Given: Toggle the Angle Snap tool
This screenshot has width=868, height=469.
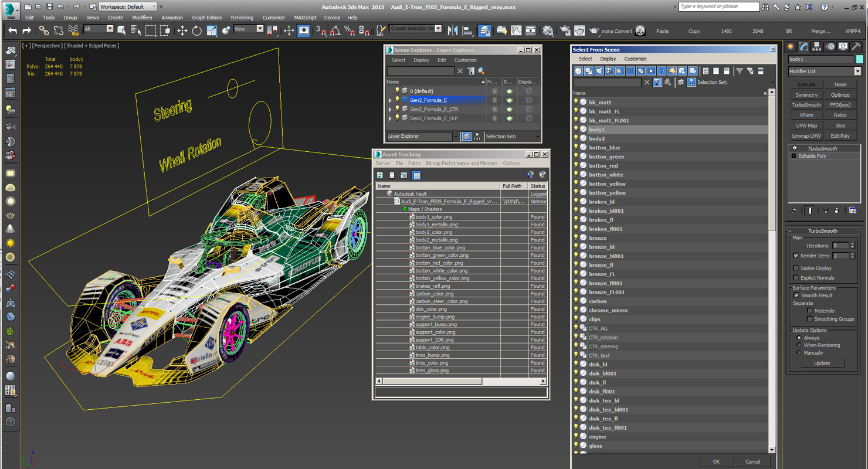Looking at the screenshot, I should (335, 30).
